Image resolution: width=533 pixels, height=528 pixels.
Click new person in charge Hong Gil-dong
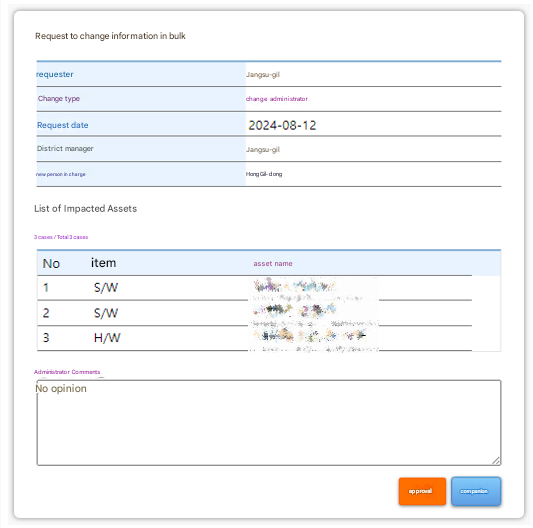pyautogui.click(x=264, y=174)
